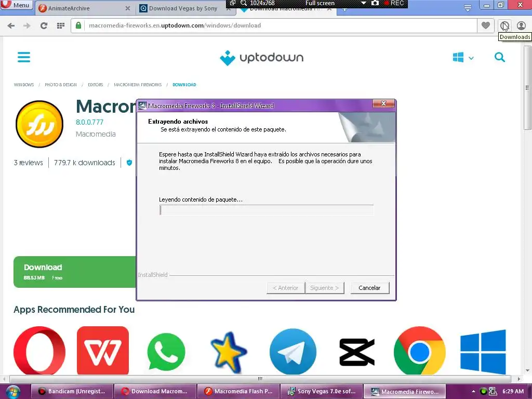Switch to Download Vegas by Sony tab
Image resolution: width=532 pixels, height=399 pixels.
(x=183, y=8)
